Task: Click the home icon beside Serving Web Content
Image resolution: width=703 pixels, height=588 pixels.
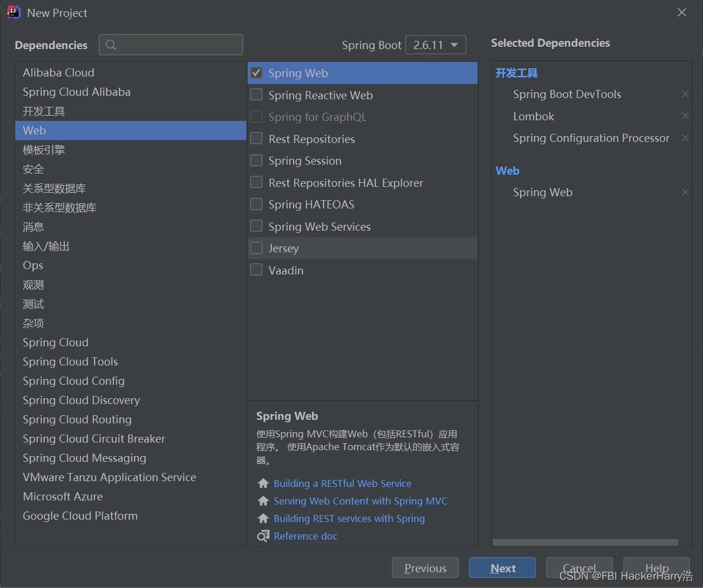Action: (x=263, y=501)
